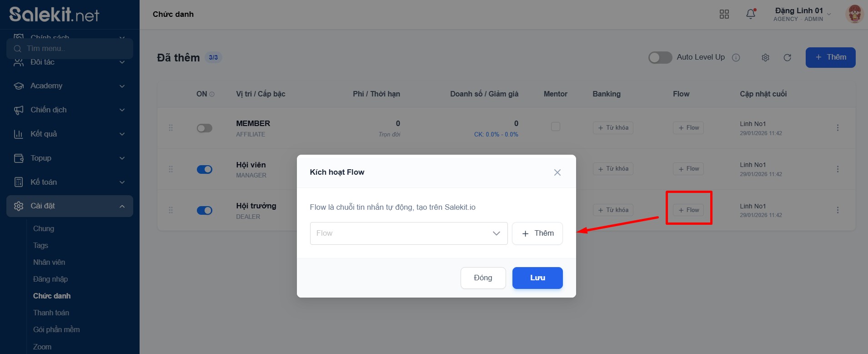Screen dimensions: 868x354
Task: Select Thanh toán in settings submenu
Action: pos(51,313)
